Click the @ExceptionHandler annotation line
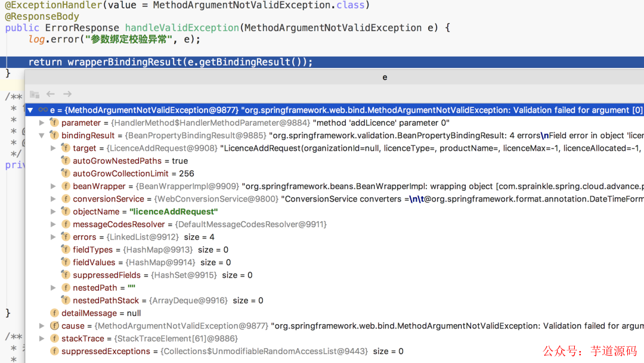Screen dimensions: 644x363 coord(187,5)
